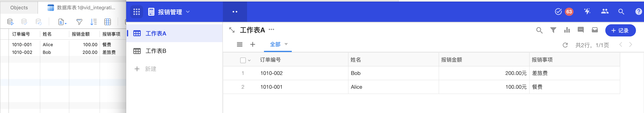The height and width of the screenshot is (113, 644).
Task: Click the filter funnel icon in 工作表A toolbar
Action: pos(553,30)
